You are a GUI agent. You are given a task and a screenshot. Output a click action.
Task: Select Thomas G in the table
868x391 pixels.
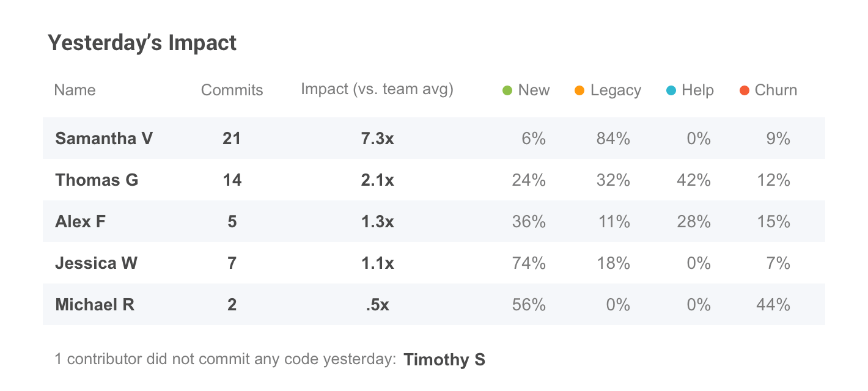coord(97,180)
